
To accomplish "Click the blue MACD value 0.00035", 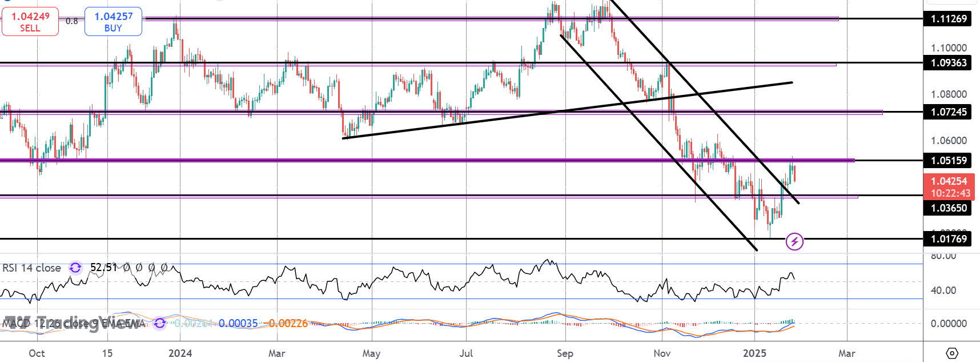I will coord(238,323).
